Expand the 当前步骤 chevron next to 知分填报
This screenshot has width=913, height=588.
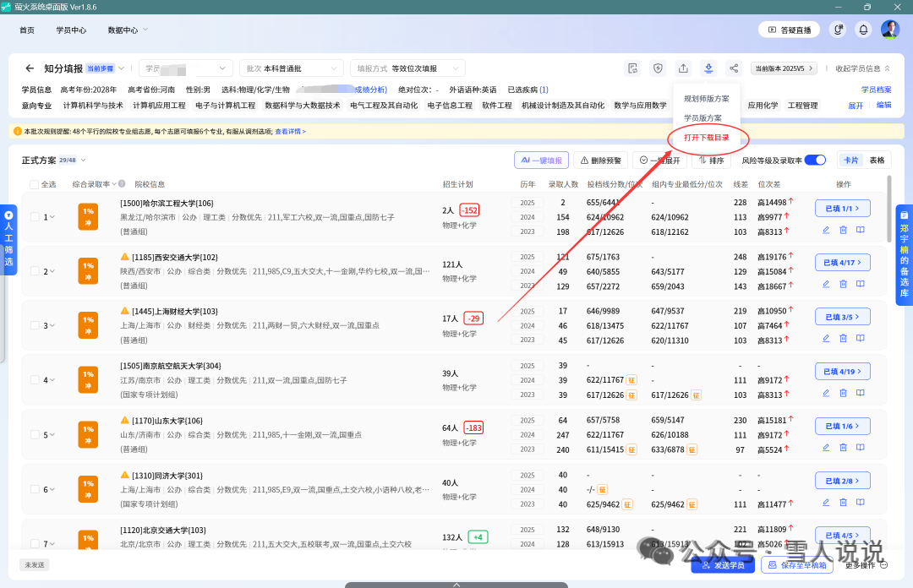pos(122,68)
